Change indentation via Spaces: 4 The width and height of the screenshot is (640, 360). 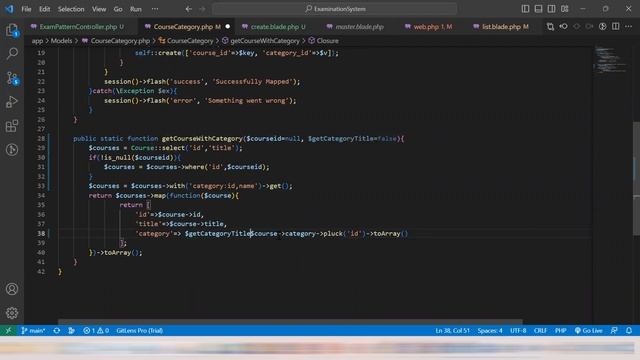[490, 331]
